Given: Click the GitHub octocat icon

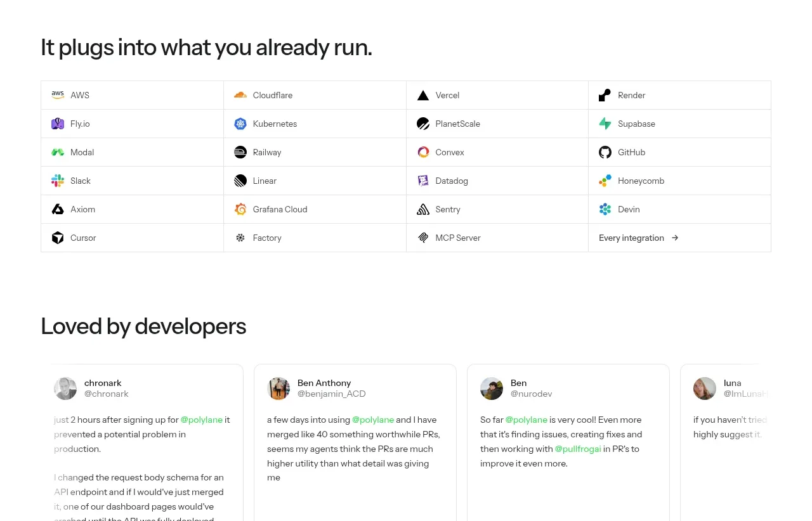Looking at the screenshot, I should coord(605,152).
